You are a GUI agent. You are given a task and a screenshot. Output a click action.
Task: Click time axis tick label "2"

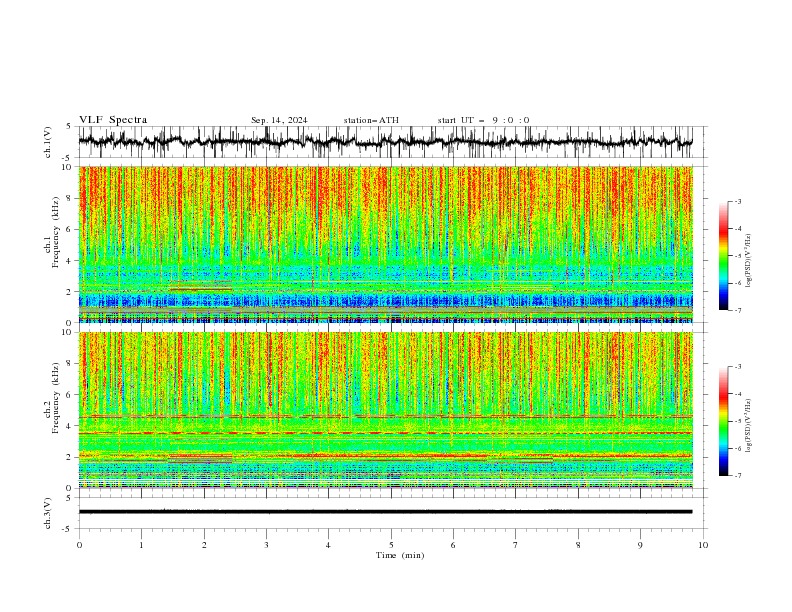coord(204,545)
